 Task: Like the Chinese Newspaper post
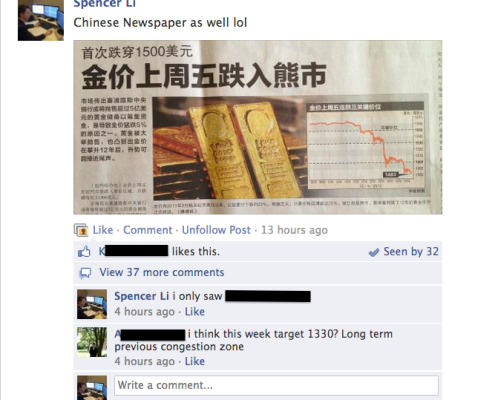103,230
